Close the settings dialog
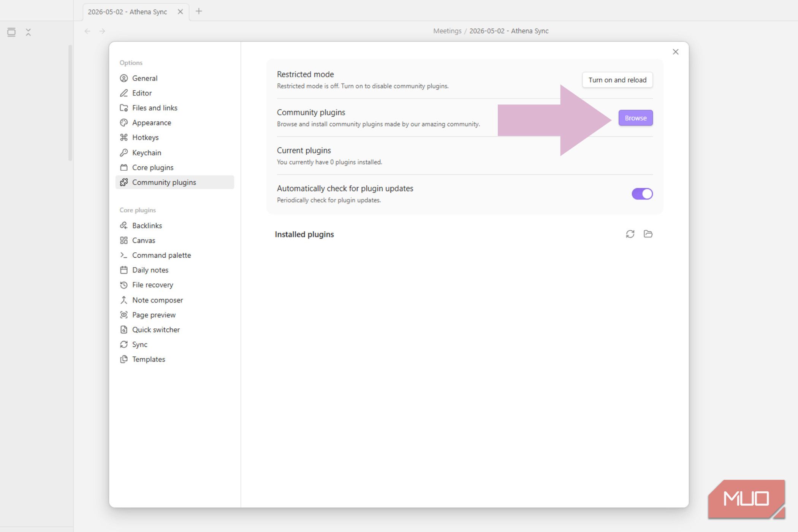The image size is (798, 532). 675,52
